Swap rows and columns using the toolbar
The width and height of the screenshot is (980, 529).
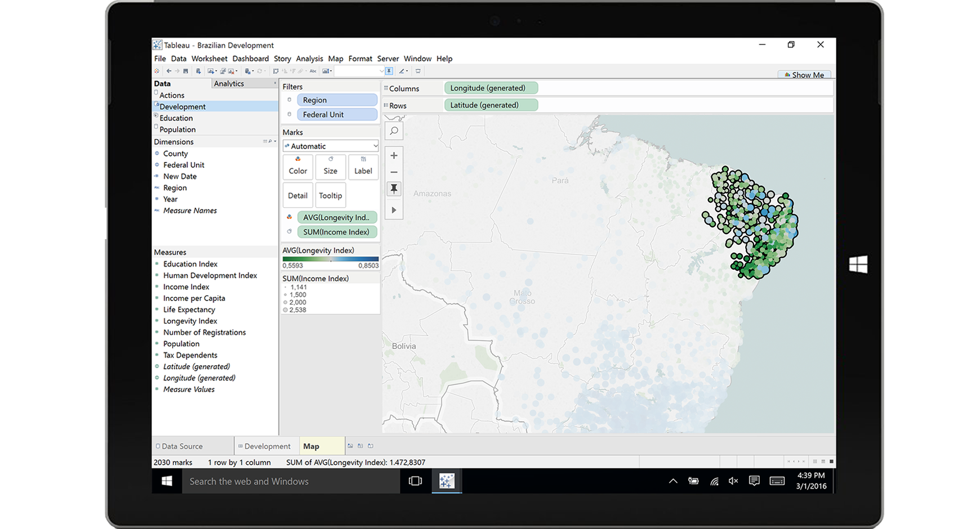pos(276,71)
